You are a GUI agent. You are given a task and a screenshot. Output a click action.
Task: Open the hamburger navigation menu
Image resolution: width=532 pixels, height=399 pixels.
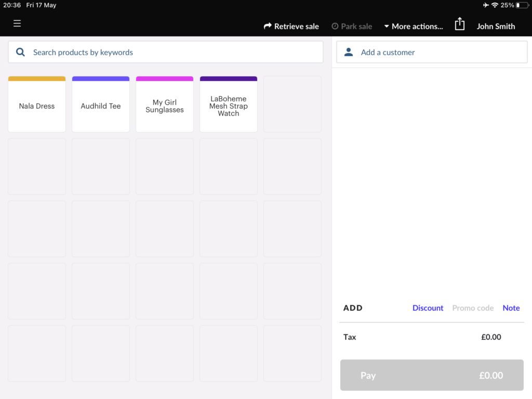click(x=17, y=23)
